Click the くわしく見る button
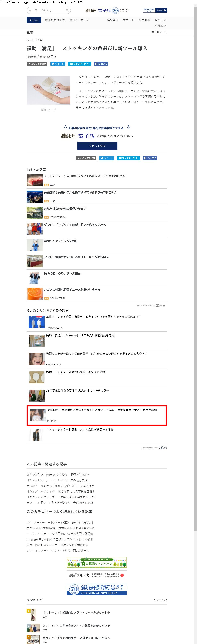197x644 pixels. [x=97, y=146]
